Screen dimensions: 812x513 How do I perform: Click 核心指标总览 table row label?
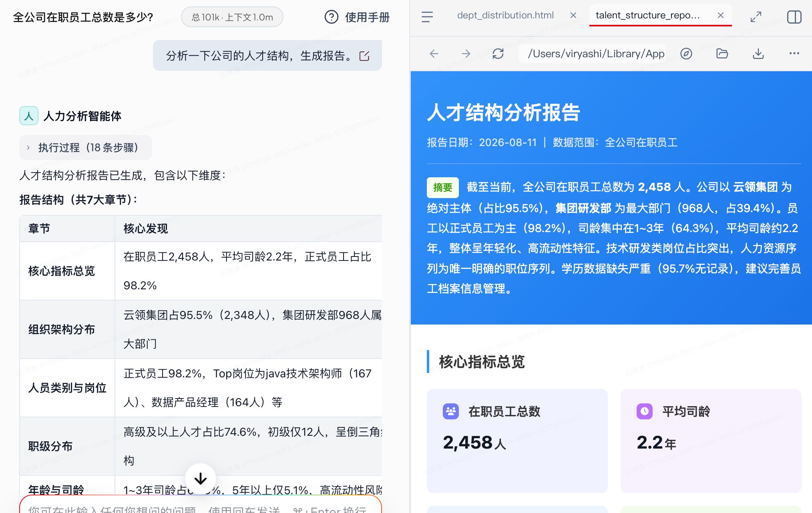coord(62,271)
